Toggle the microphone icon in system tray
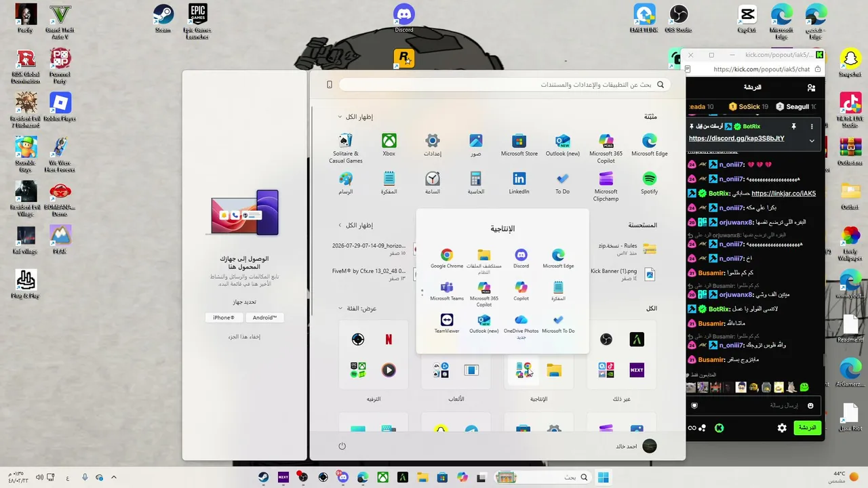Screen dimensions: 868x488 click(x=85, y=477)
